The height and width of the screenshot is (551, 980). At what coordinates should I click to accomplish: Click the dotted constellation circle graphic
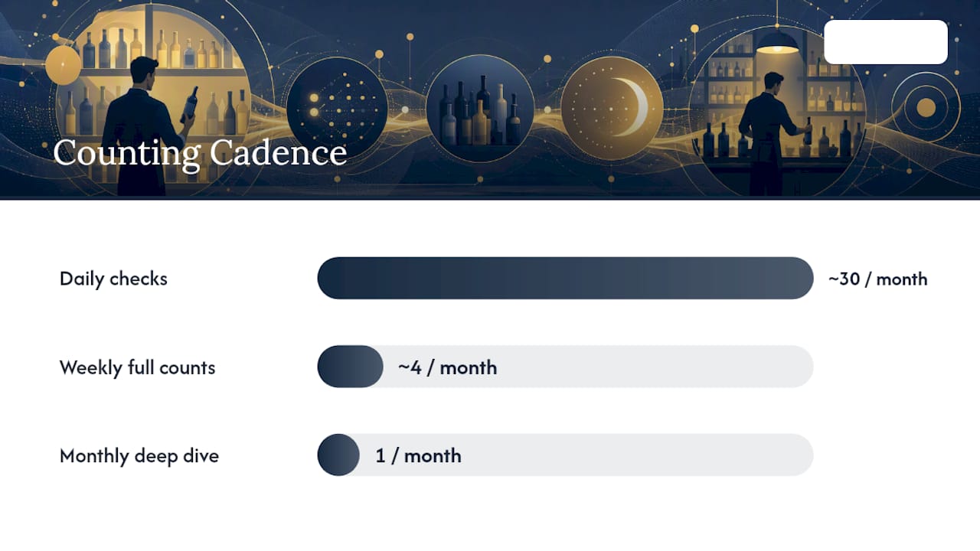point(337,106)
